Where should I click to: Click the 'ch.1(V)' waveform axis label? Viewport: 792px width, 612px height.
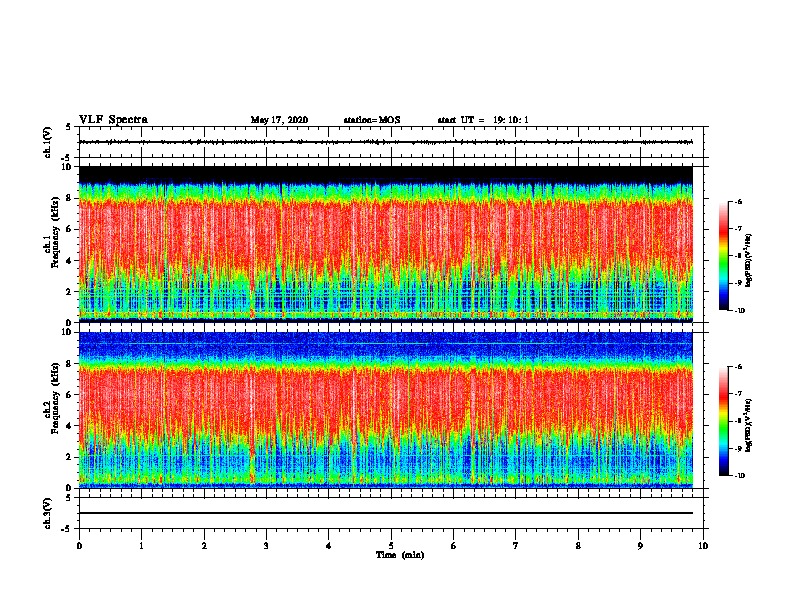(x=48, y=142)
